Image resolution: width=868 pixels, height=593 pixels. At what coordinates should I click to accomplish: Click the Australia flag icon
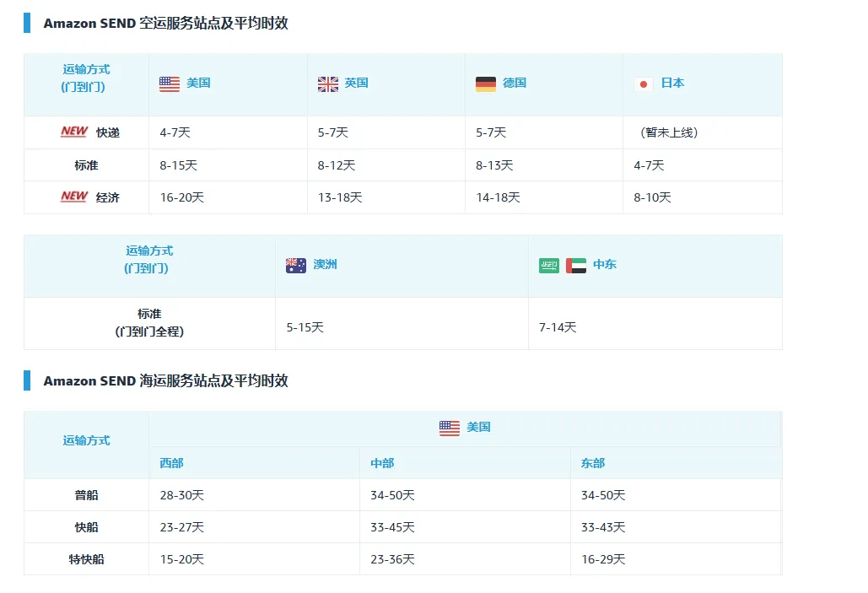(x=296, y=266)
